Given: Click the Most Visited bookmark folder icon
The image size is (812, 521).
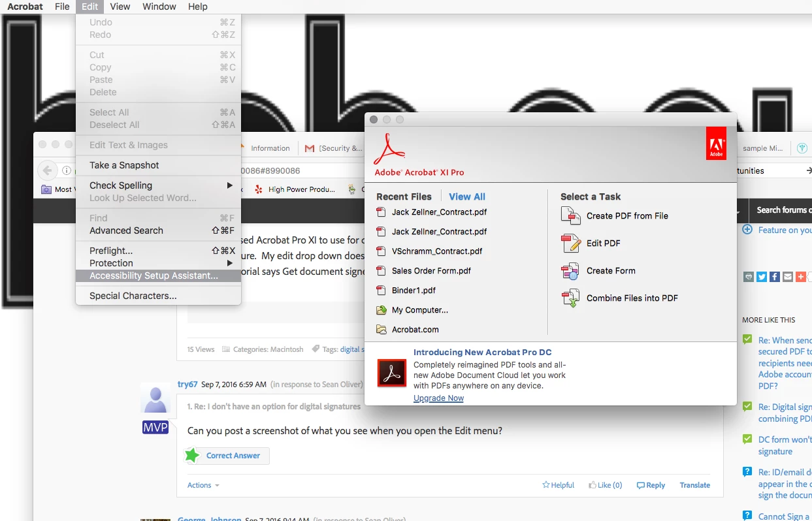Looking at the screenshot, I should click(46, 189).
